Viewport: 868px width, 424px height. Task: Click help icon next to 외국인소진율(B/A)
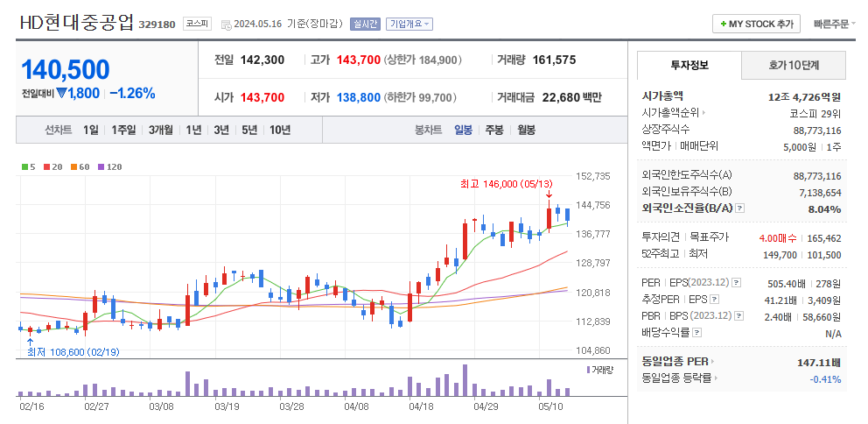(x=740, y=208)
